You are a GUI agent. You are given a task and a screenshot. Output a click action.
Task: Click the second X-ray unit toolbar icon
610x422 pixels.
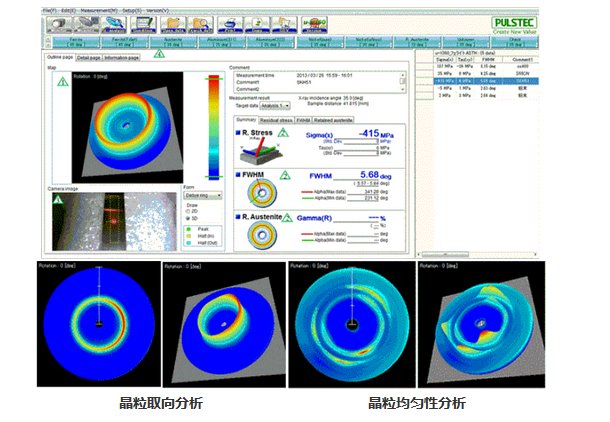pyautogui.click(x=86, y=25)
